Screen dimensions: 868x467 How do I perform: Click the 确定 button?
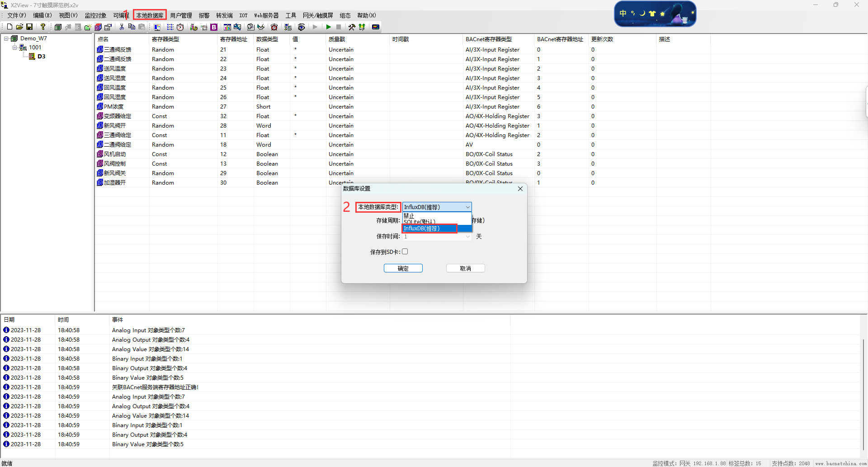click(x=403, y=268)
